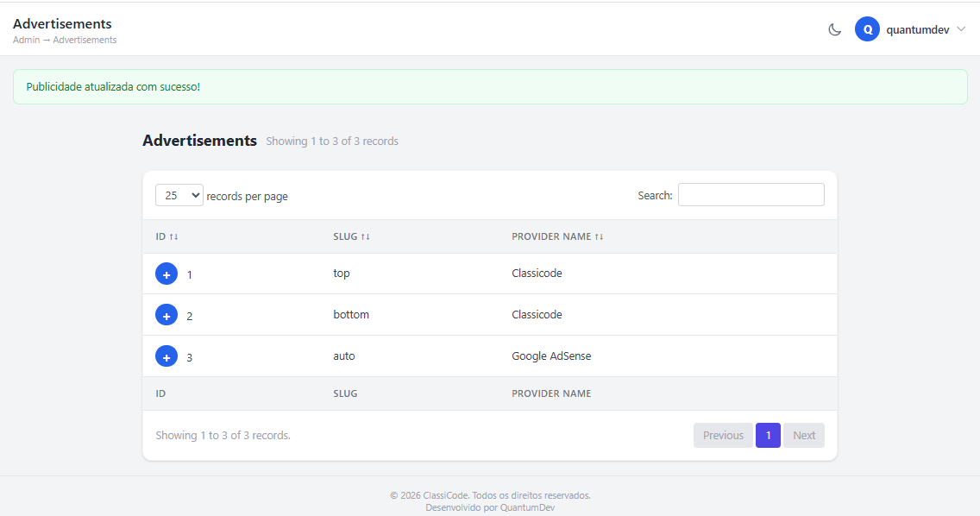
Task: Click Classicode provider in the top row
Action: (x=537, y=274)
